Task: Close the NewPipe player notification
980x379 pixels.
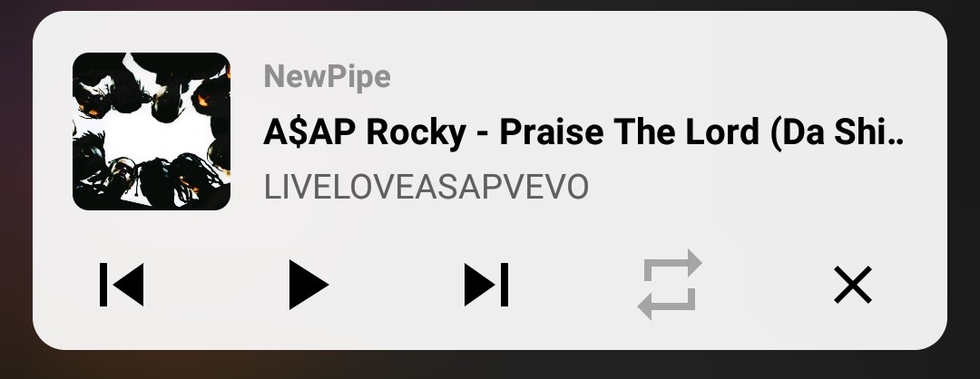Action: pyautogui.click(x=852, y=285)
